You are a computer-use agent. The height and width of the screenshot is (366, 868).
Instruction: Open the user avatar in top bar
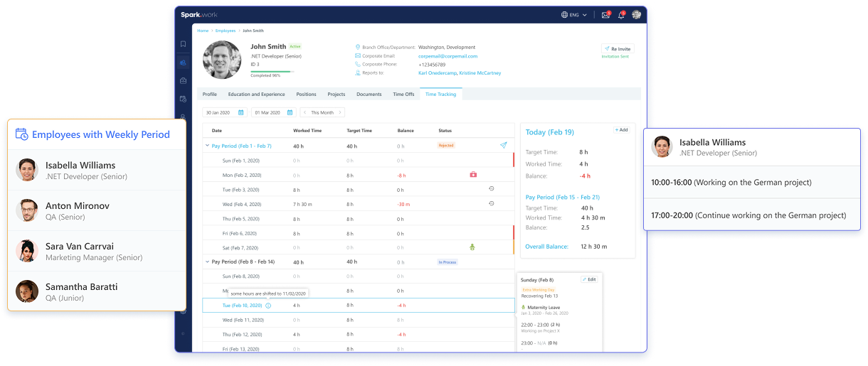(x=637, y=14)
